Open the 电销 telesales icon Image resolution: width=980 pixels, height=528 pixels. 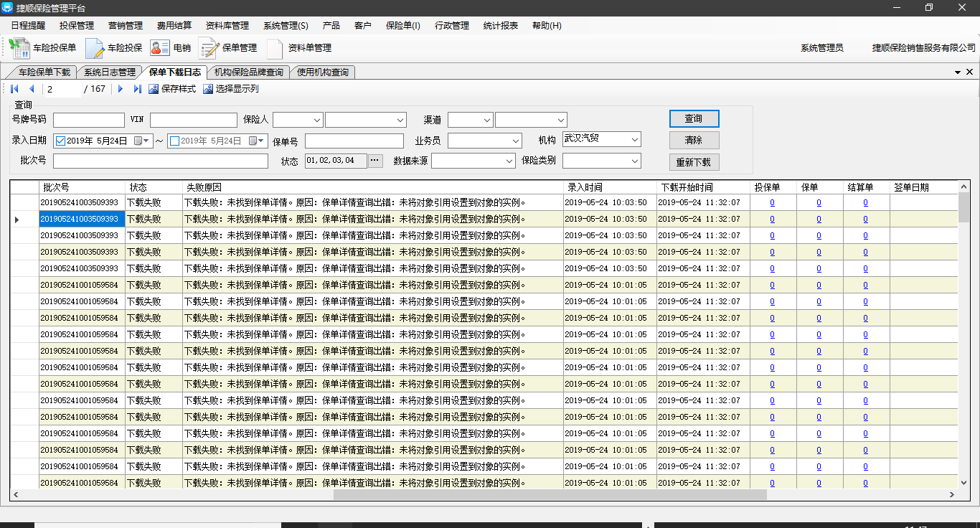pyautogui.click(x=159, y=48)
